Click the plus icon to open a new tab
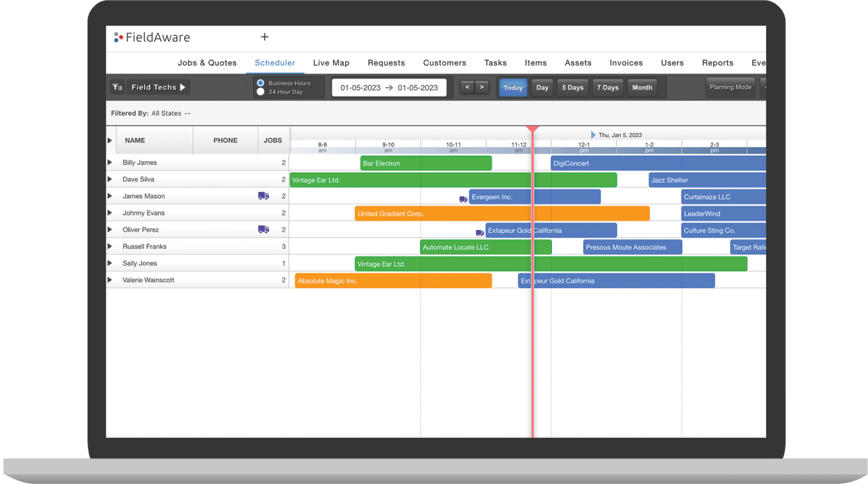Image resolution: width=868 pixels, height=484 pixels. click(264, 37)
